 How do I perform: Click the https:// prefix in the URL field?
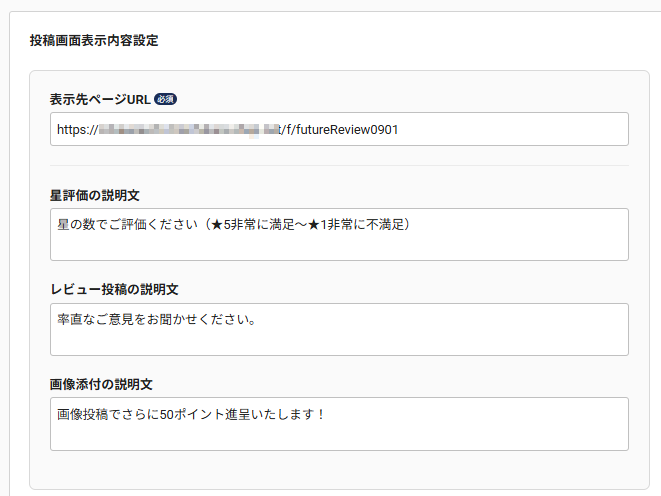click(76, 129)
